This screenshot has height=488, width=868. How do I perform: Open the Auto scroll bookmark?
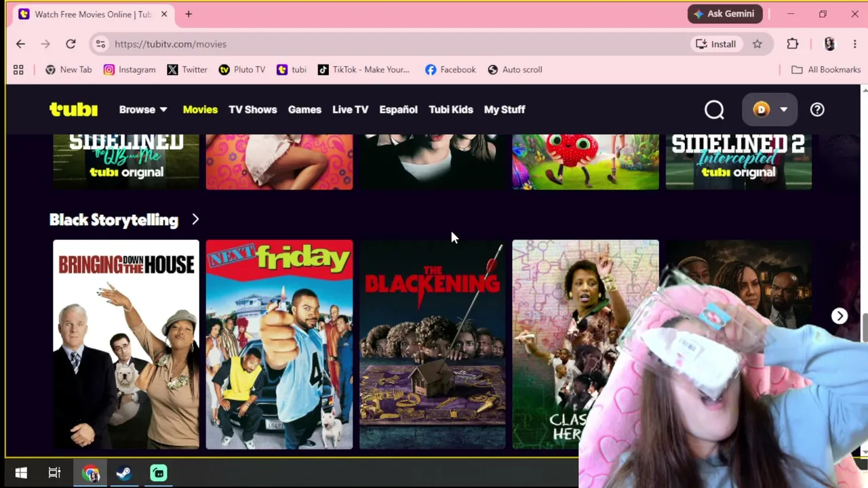(x=515, y=70)
